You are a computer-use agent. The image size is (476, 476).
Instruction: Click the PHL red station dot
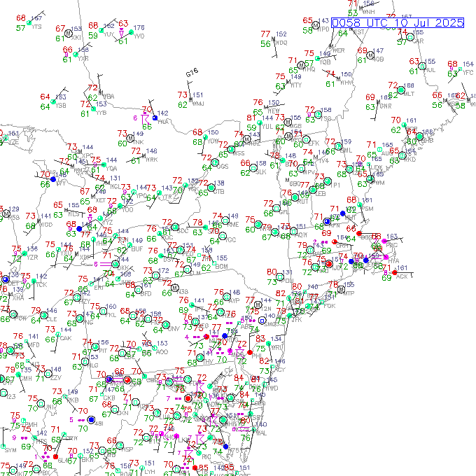tap(249, 352)
